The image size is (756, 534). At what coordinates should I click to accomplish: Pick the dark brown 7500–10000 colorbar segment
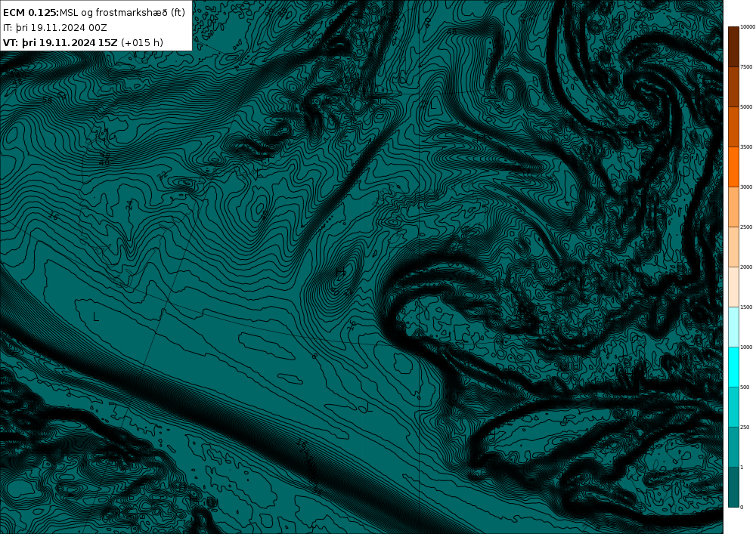tap(733, 47)
